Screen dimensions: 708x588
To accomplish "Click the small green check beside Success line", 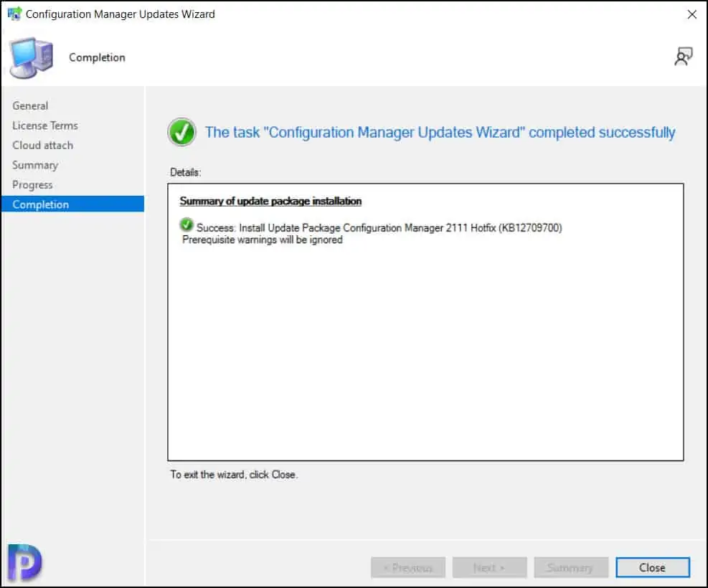I will click(x=187, y=224).
